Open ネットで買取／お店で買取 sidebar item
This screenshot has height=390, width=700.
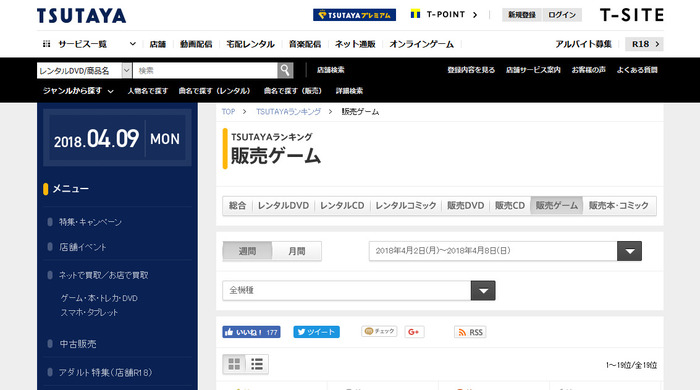103,275
